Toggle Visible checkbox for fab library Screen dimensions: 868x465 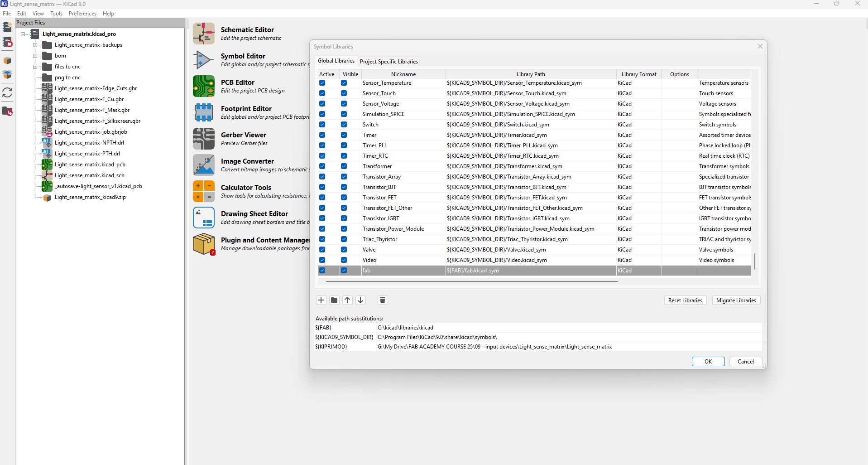(344, 271)
